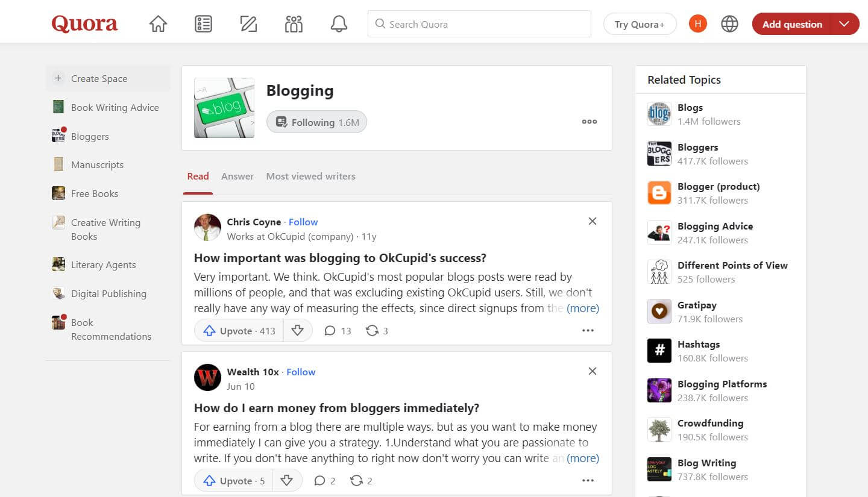Open the Answer pencil icon in header
The width and height of the screenshot is (868, 497).
click(248, 24)
